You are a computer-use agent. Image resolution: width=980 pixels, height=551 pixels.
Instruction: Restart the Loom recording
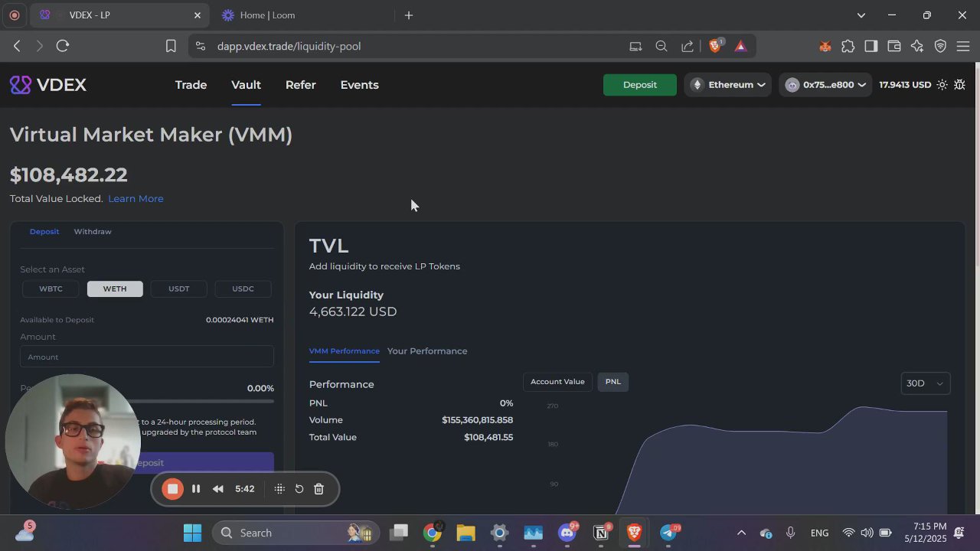click(x=299, y=489)
